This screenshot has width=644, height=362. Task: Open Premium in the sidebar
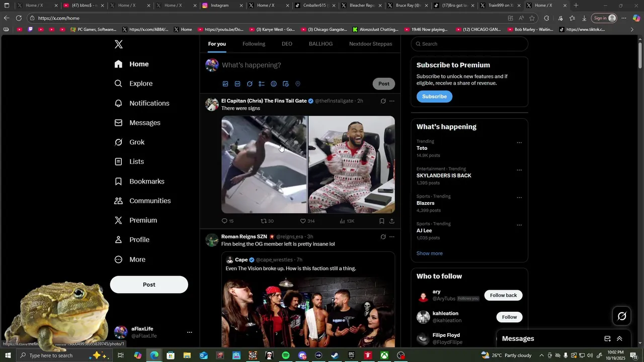point(136,220)
